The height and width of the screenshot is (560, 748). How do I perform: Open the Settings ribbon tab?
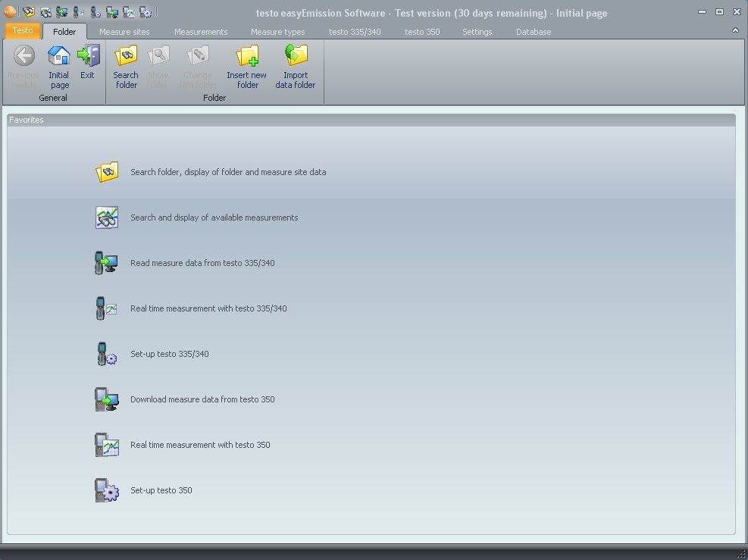477,32
